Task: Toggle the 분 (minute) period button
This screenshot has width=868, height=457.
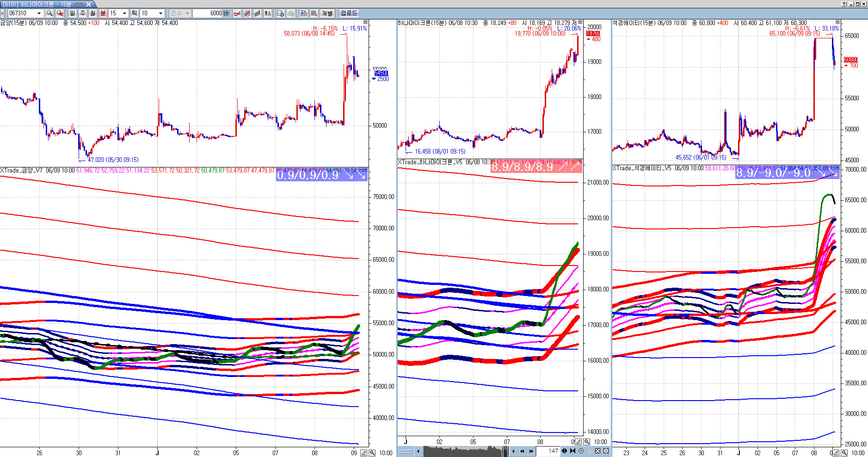Action: [103, 13]
